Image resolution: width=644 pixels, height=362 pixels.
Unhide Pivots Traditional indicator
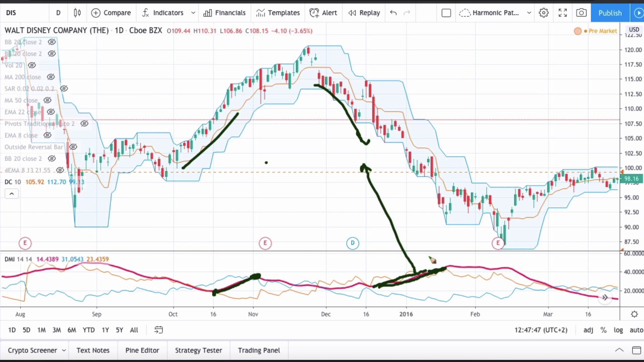click(x=84, y=124)
